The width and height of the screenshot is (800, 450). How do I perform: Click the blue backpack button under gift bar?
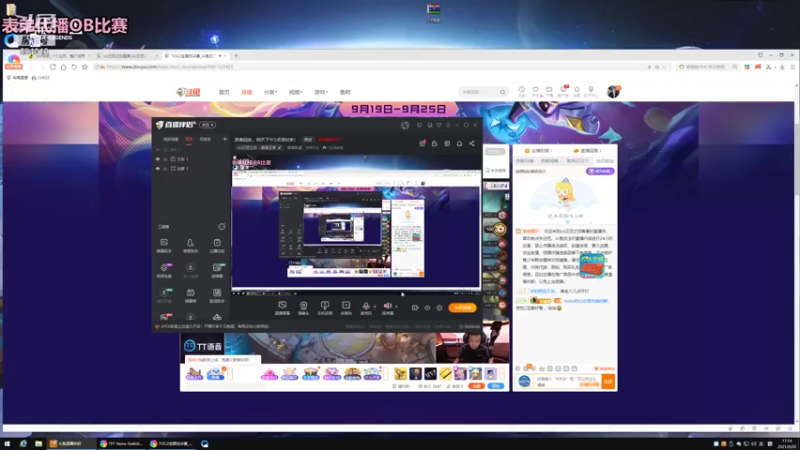click(496, 386)
